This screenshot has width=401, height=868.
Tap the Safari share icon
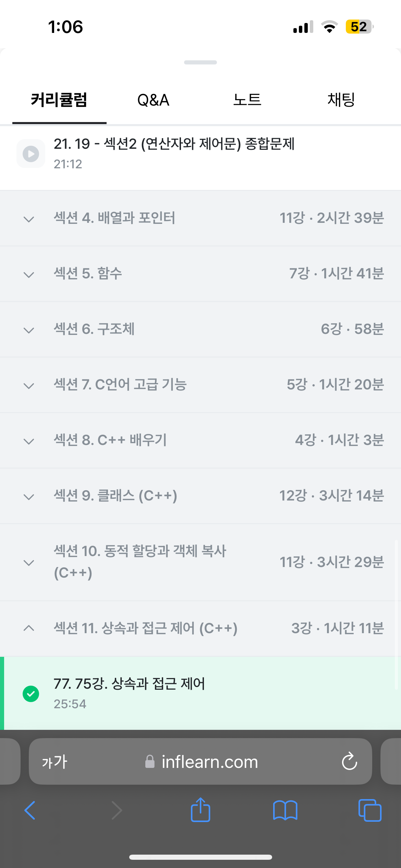pos(200,810)
